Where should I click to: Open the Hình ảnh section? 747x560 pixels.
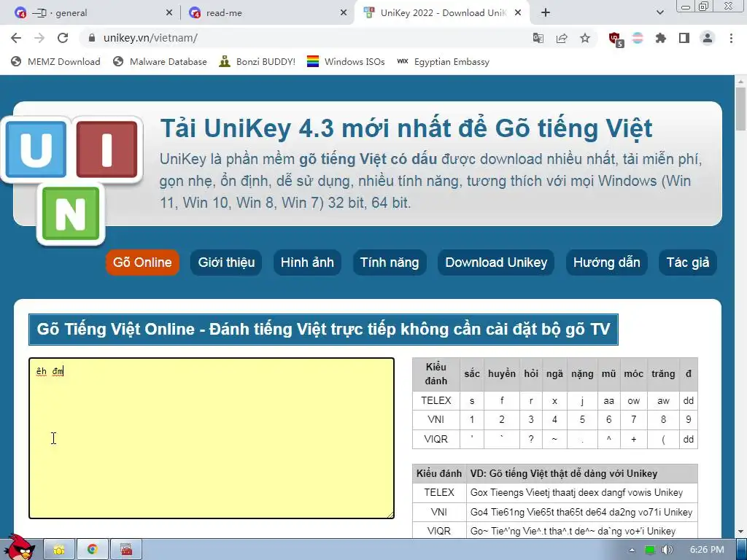click(x=307, y=262)
